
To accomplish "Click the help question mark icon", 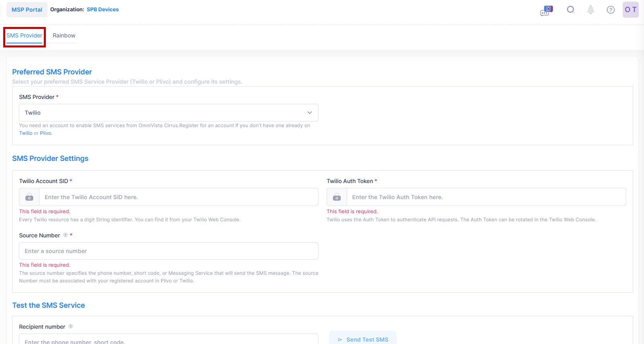I will coord(611,10).
